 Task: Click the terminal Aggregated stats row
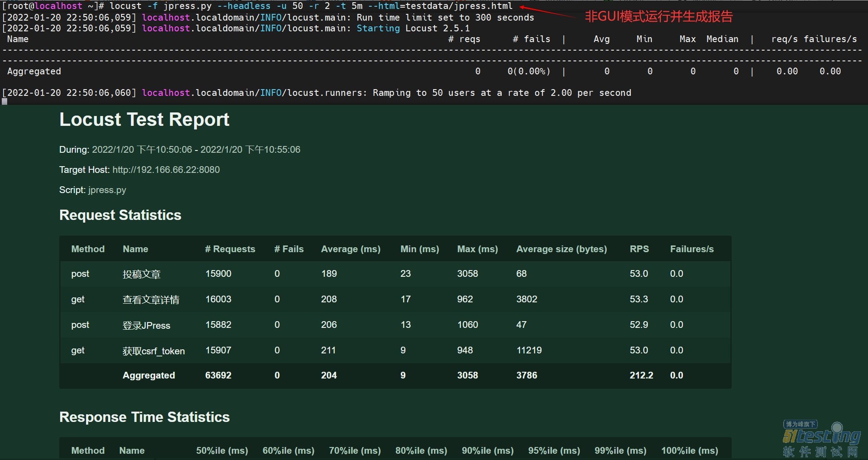tap(424, 71)
